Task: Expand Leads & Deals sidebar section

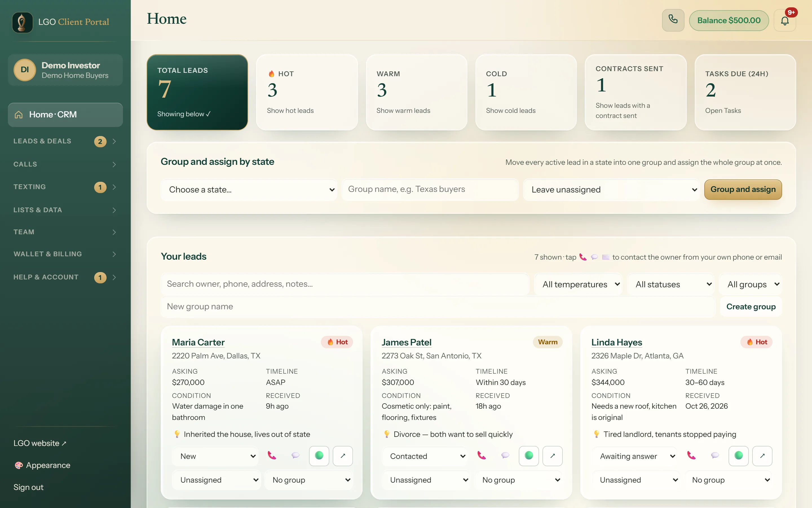Action: pos(65,141)
